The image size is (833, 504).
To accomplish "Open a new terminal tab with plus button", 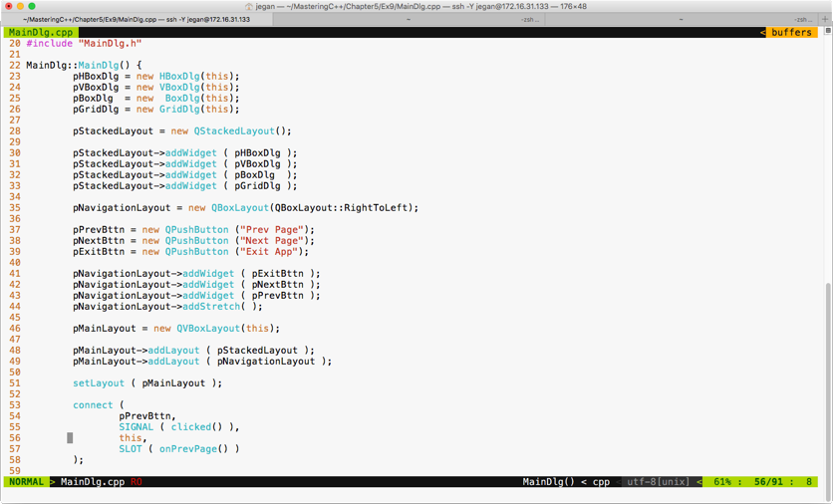I will coord(825,19).
